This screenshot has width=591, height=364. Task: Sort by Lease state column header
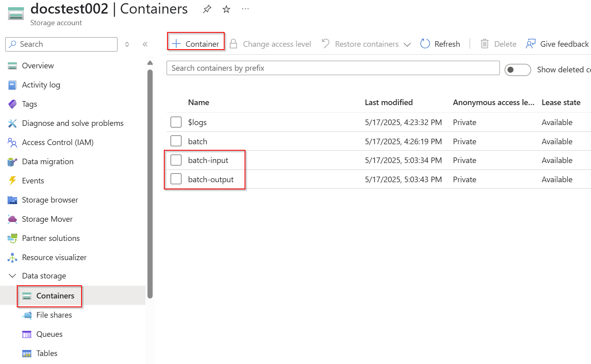(x=561, y=103)
